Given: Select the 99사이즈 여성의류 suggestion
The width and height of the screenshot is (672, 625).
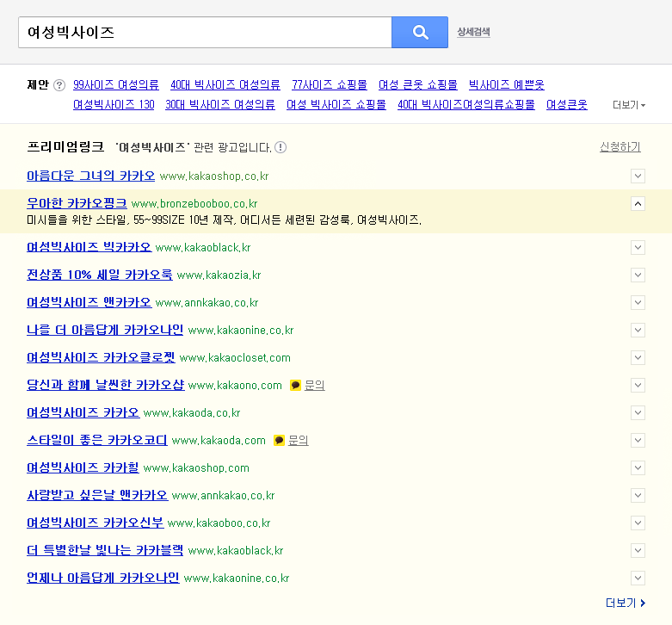Looking at the screenshot, I should 115,85.
